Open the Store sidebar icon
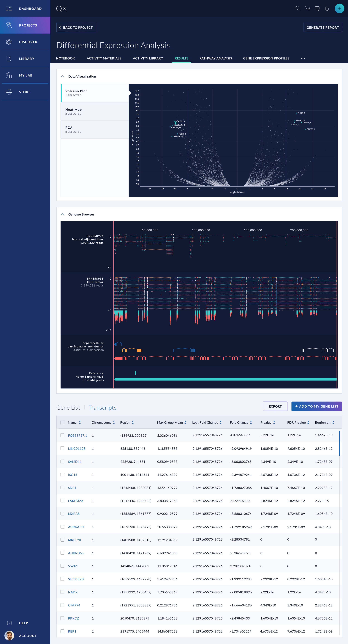The image size is (348, 644). tap(9, 92)
